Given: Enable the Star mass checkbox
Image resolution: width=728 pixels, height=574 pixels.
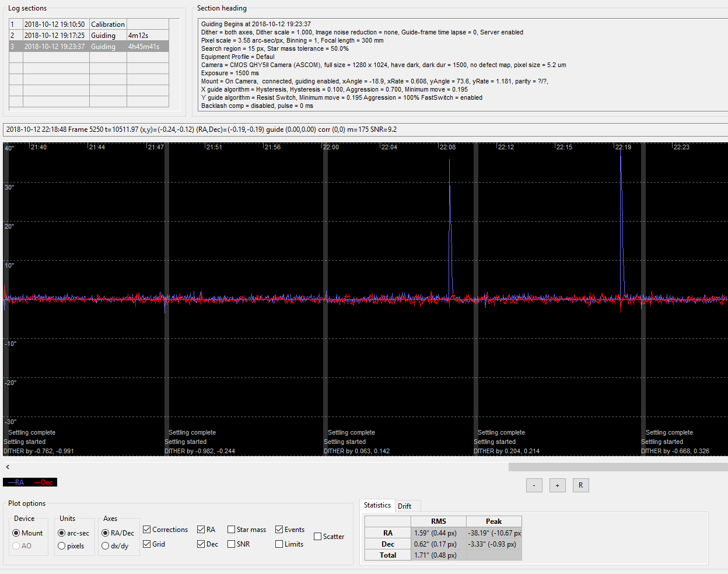Looking at the screenshot, I should [232, 530].
